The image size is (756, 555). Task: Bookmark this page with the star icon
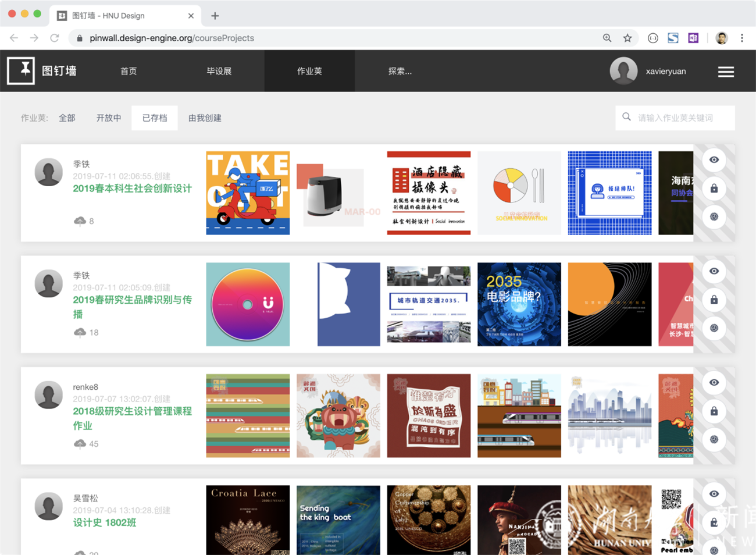(x=627, y=38)
